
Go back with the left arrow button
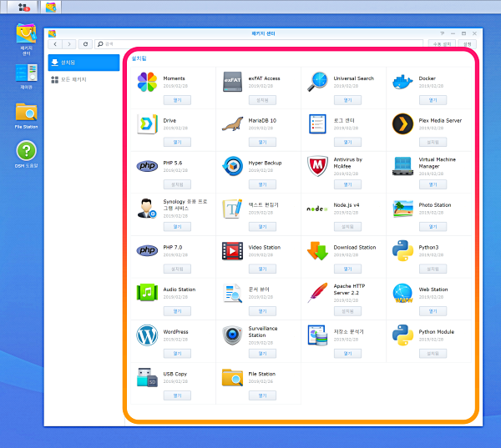point(55,44)
